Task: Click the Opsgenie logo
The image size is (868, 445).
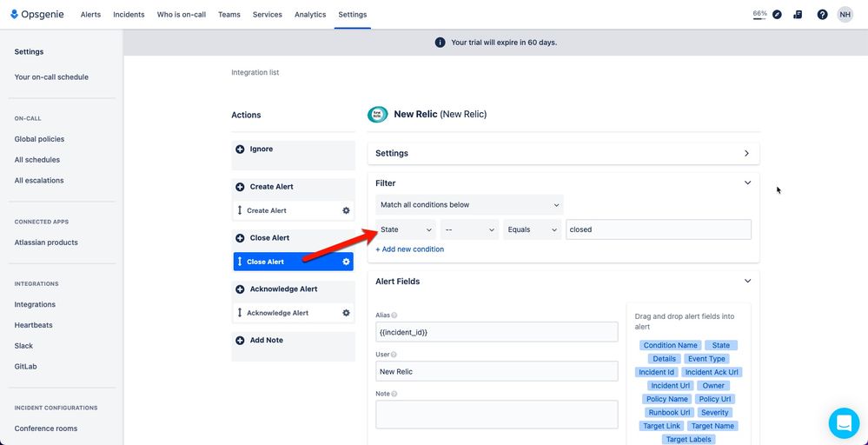Action: tap(37, 15)
